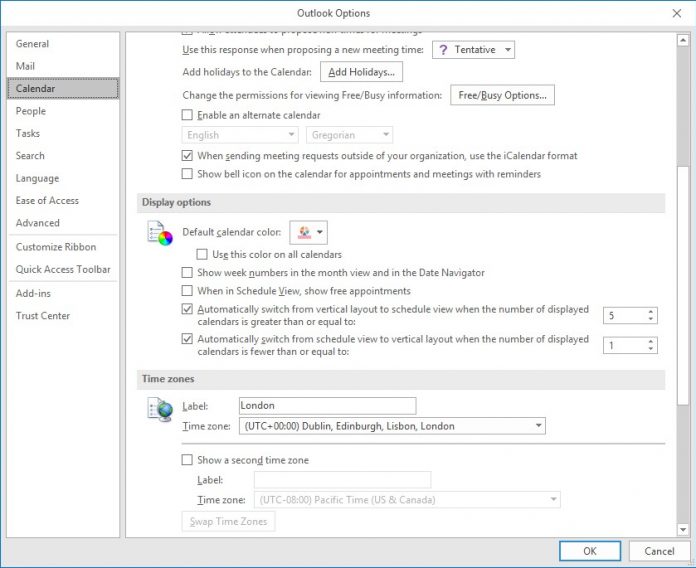The width and height of the screenshot is (696, 568).
Task: Click the vertical scrollbar thumb
Action: click(683, 285)
